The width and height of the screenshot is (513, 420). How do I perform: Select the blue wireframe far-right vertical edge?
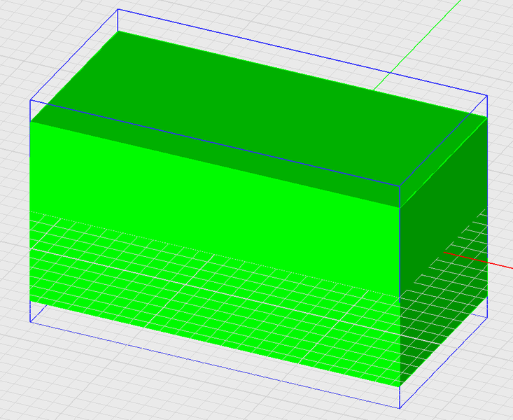click(488, 206)
